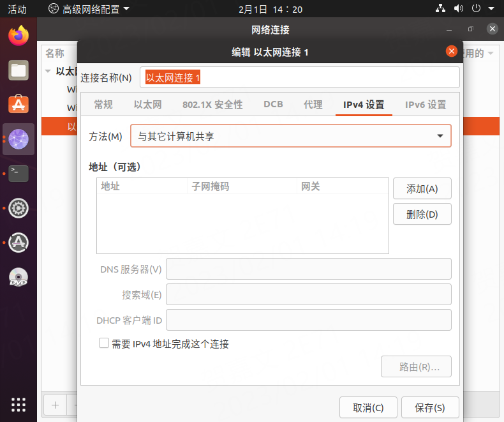
Task: Switch to the 802.1X 安全性 tab
Action: 212,105
